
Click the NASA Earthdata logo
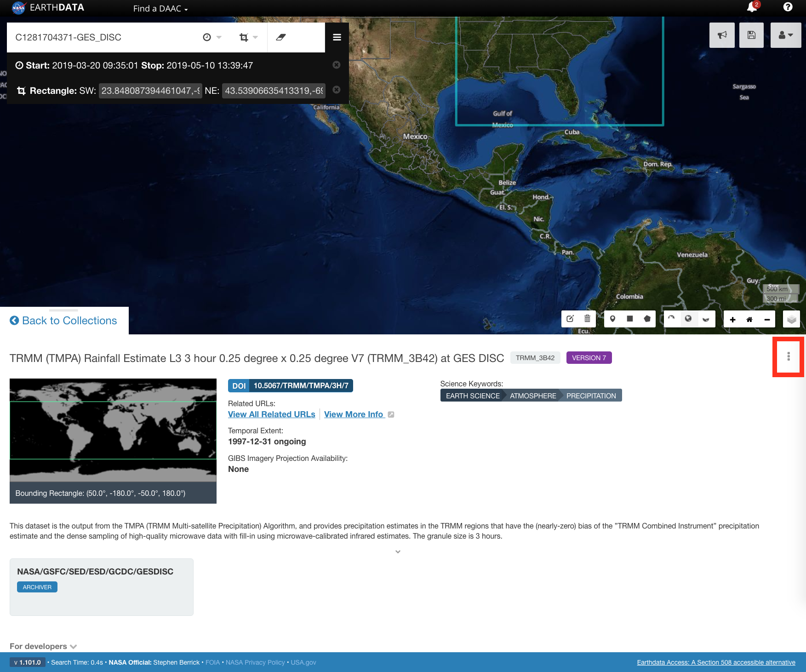[48, 8]
